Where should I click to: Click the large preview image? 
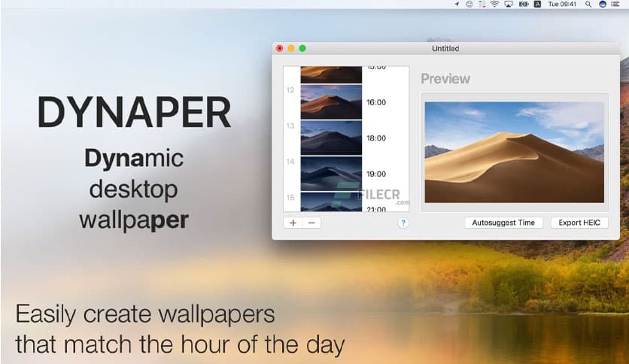pyautogui.click(x=515, y=153)
